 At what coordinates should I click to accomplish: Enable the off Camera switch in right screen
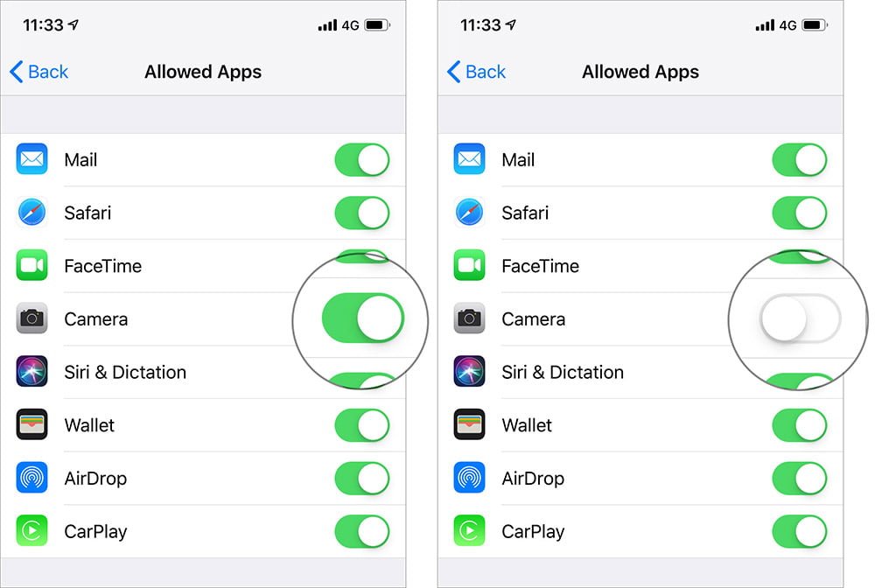[x=801, y=318]
